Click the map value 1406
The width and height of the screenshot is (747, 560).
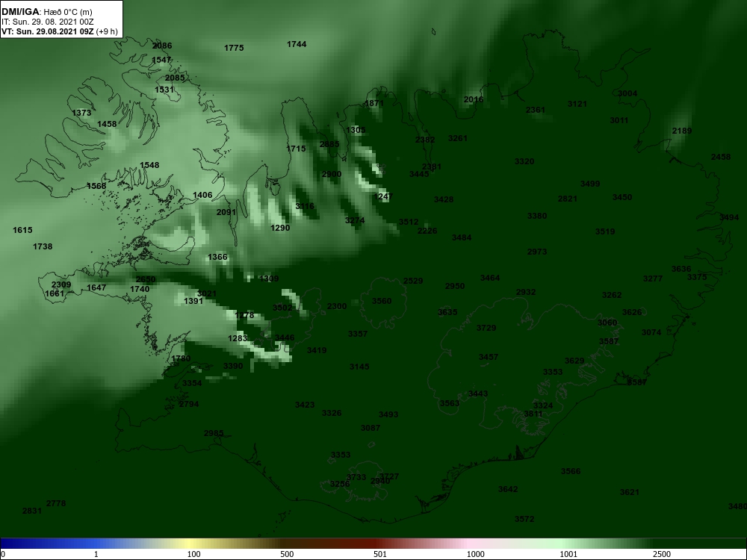click(202, 195)
